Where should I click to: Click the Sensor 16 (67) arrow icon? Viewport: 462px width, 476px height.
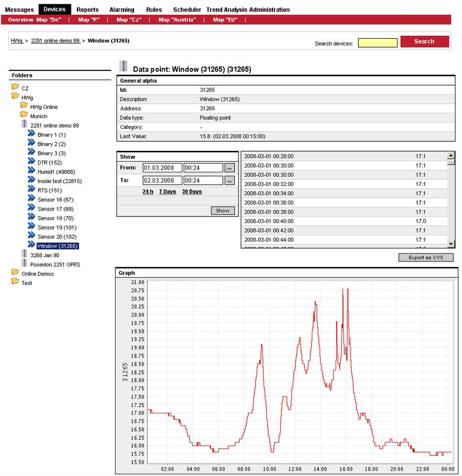click(31, 198)
